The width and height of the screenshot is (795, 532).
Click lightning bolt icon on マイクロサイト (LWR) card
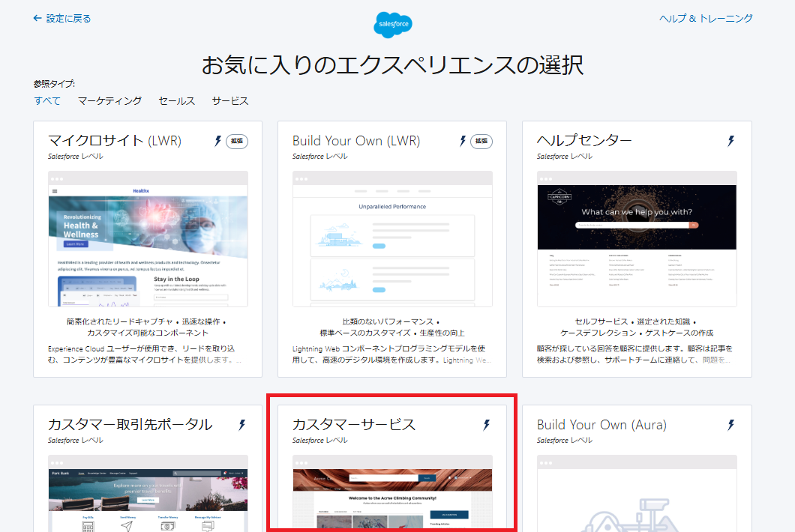click(218, 141)
